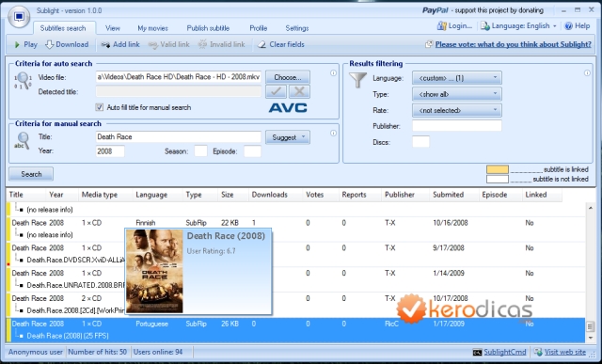Click the Discs filter field
602x364 pixels.
(420, 142)
